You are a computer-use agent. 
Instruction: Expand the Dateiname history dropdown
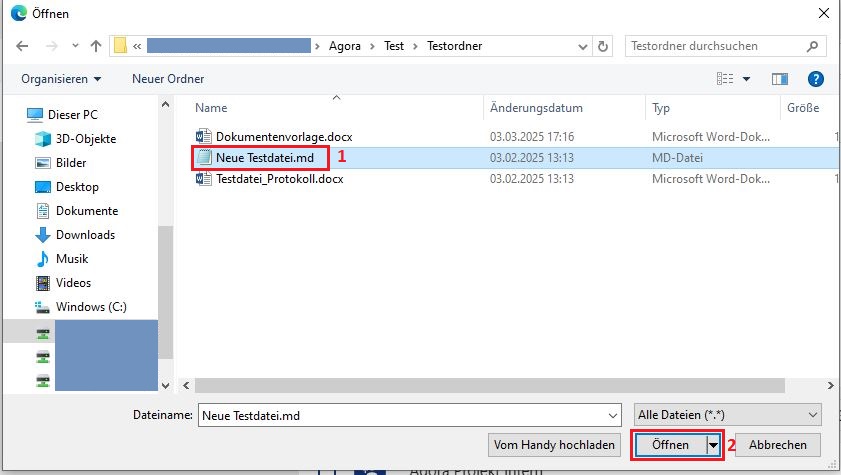pos(613,414)
